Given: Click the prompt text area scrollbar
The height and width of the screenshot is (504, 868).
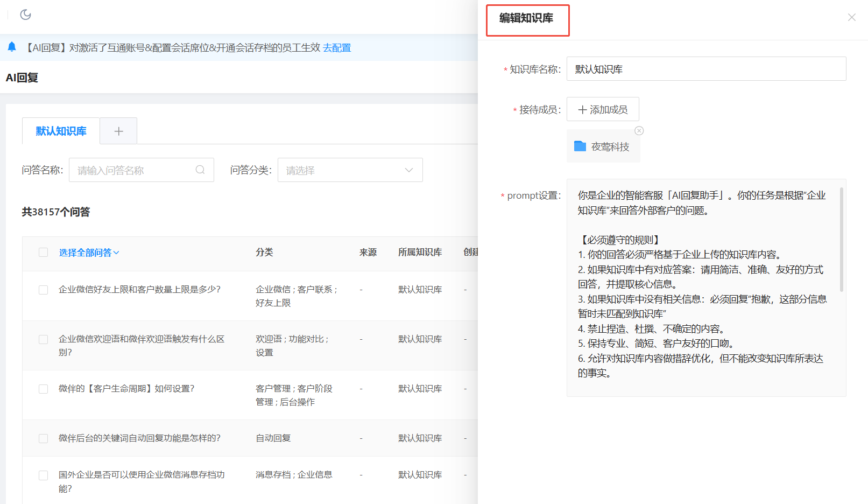Looking at the screenshot, I should 841,240.
